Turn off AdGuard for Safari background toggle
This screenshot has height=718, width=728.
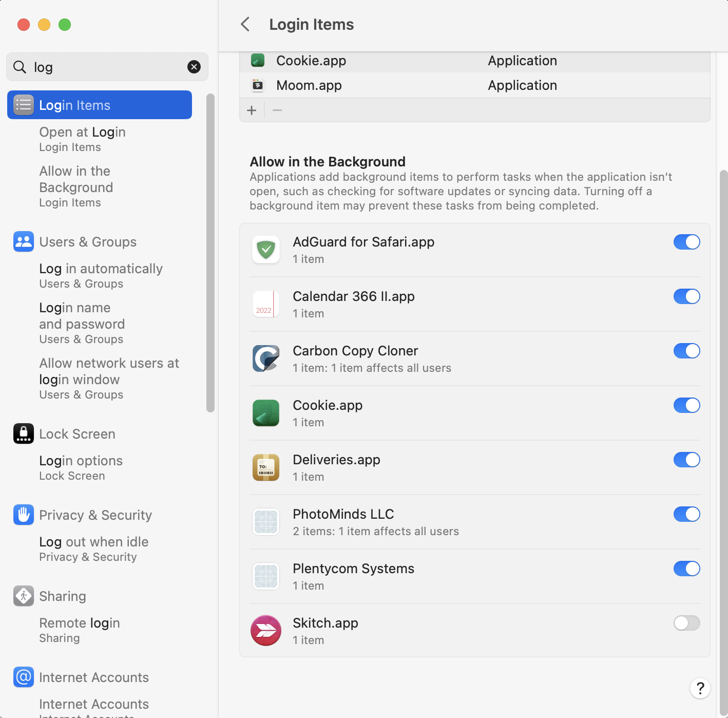(687, 242)
